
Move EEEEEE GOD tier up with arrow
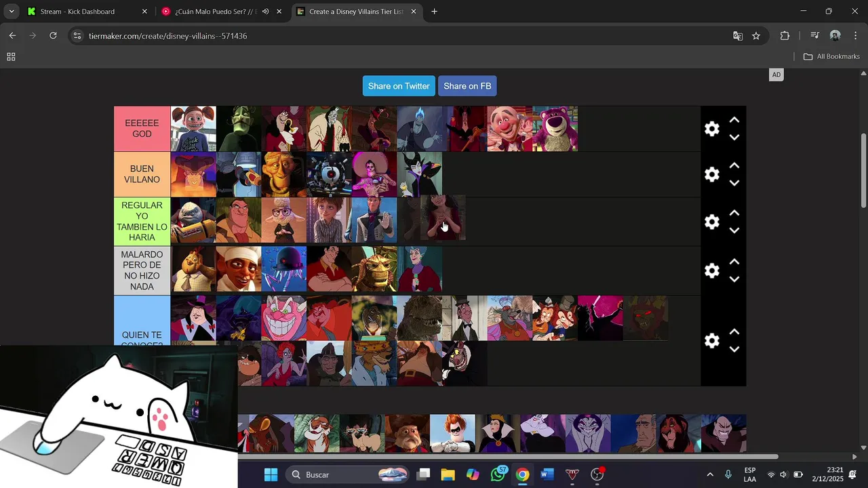734,120
